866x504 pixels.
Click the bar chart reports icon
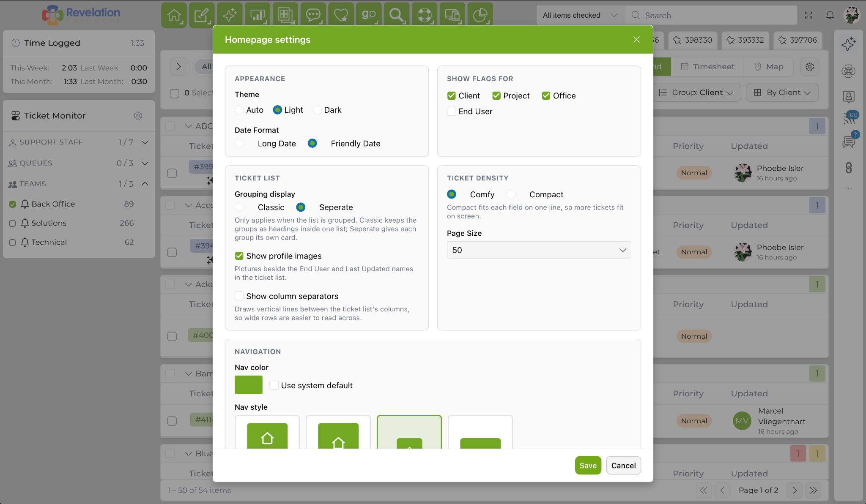pos(258,15)
